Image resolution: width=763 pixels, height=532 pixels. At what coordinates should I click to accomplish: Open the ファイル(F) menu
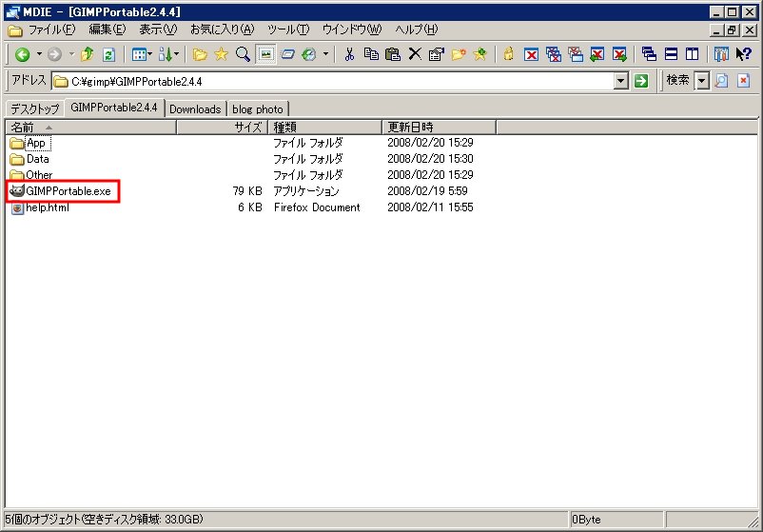coord(52,30)
